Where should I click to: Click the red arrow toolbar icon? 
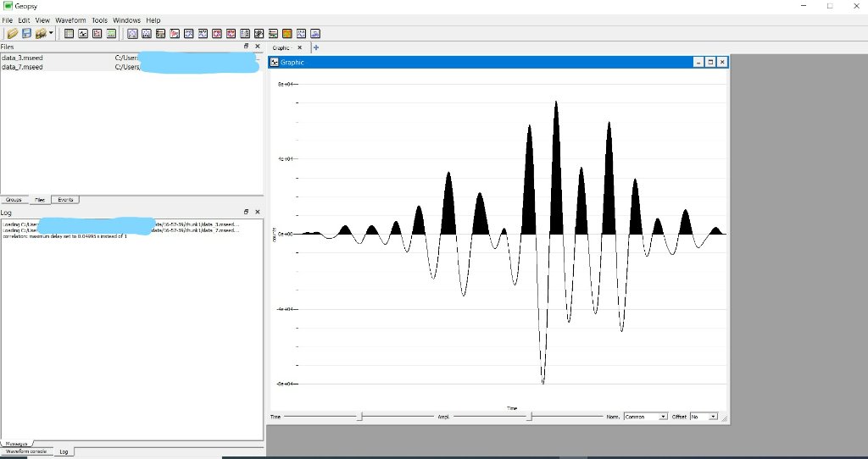pyautogui.click(x=175, y=34)
